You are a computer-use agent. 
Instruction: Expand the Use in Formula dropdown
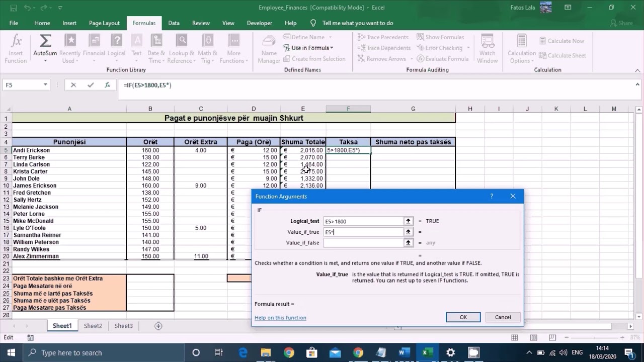[332, 48]
